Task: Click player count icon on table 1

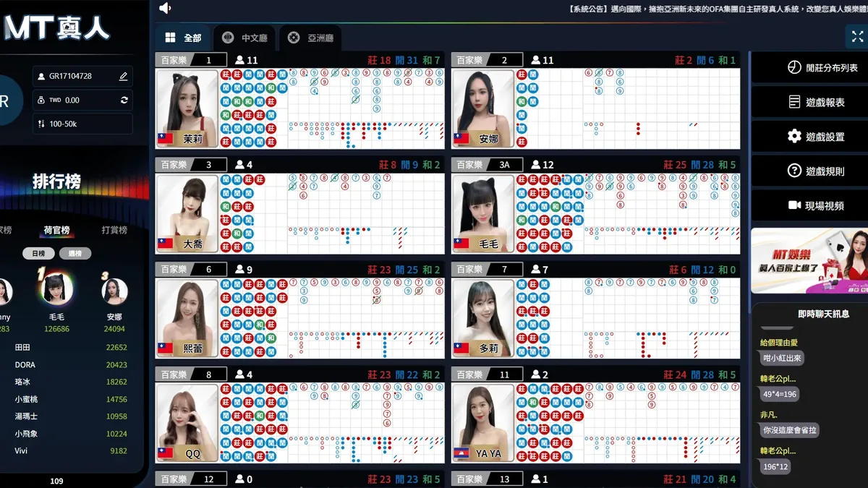Action: [x=240, y=60]
